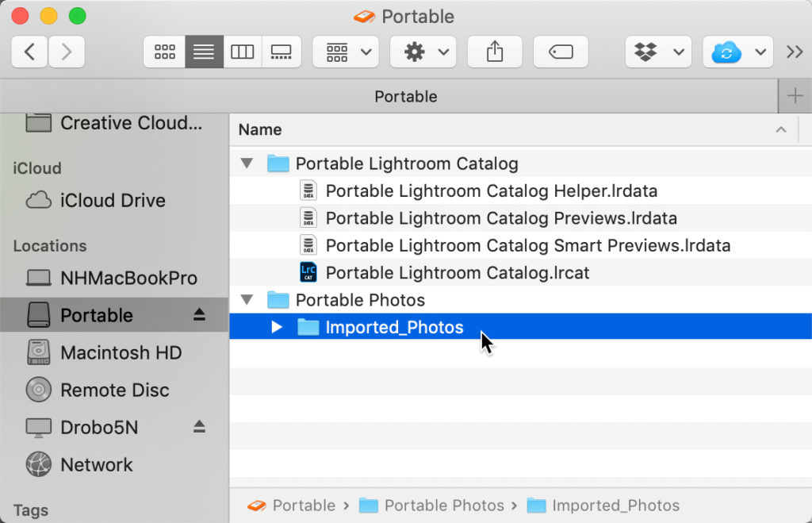This screenshot has width=812, height=523.
Task: Click the Share toolbar button
Action: click(495, 52)
